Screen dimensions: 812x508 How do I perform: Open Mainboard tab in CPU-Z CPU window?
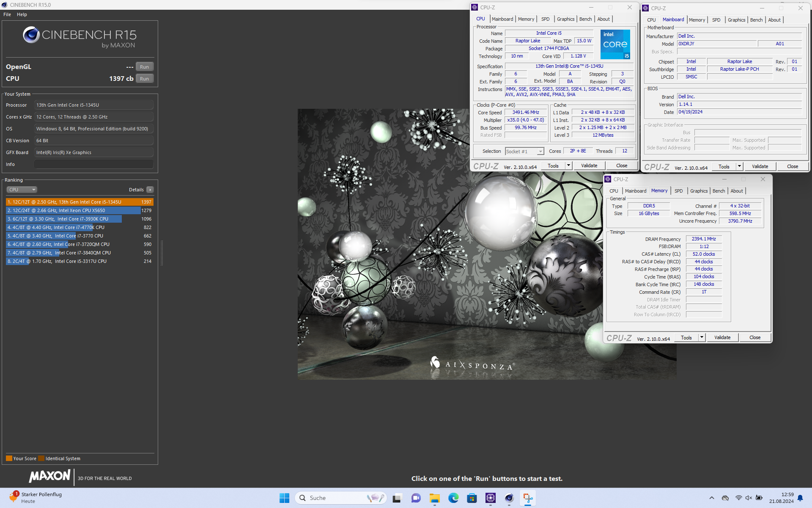point(502,19)
